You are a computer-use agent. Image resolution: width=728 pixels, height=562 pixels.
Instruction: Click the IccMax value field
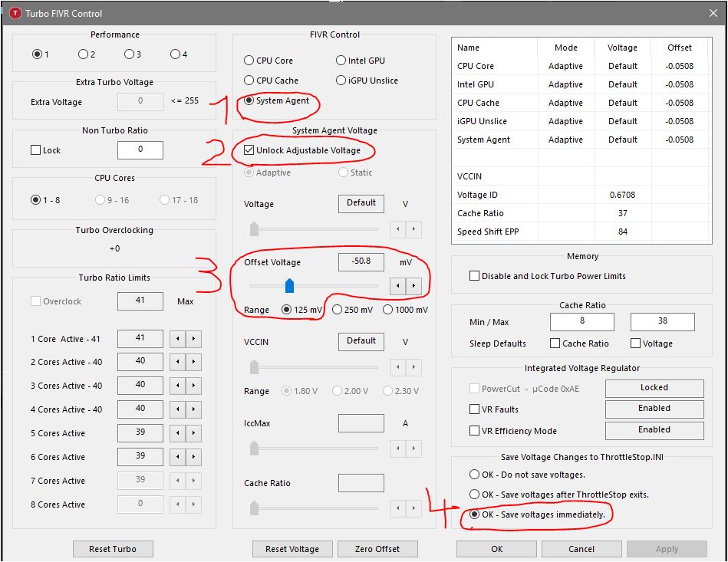(361, 423)
